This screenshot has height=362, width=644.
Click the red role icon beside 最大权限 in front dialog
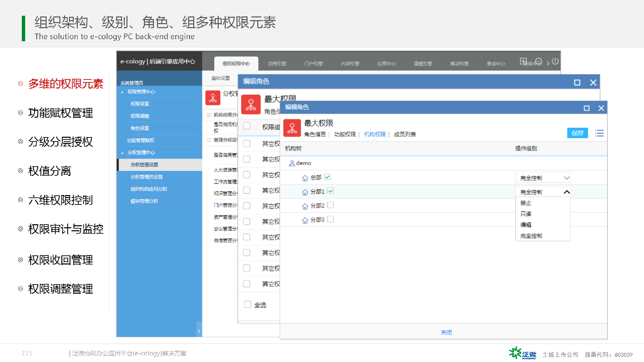pos(292,128)
